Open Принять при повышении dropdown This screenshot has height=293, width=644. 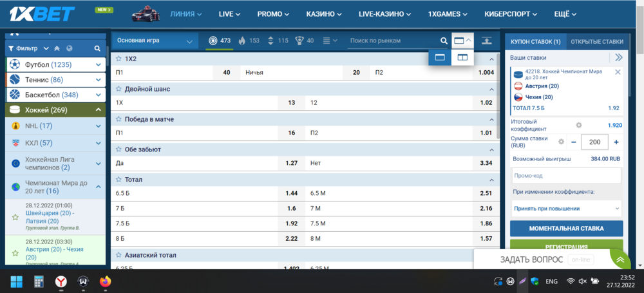point(566,209)
